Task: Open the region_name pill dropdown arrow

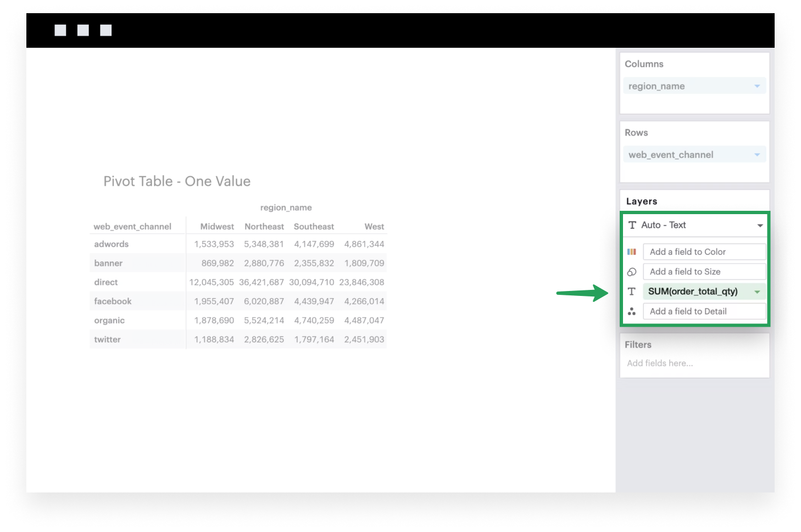Action: 757,86
